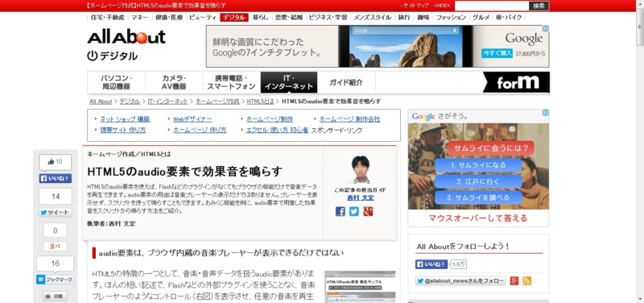Click the 印刷 print button in sidebar

tap(55, 296)
